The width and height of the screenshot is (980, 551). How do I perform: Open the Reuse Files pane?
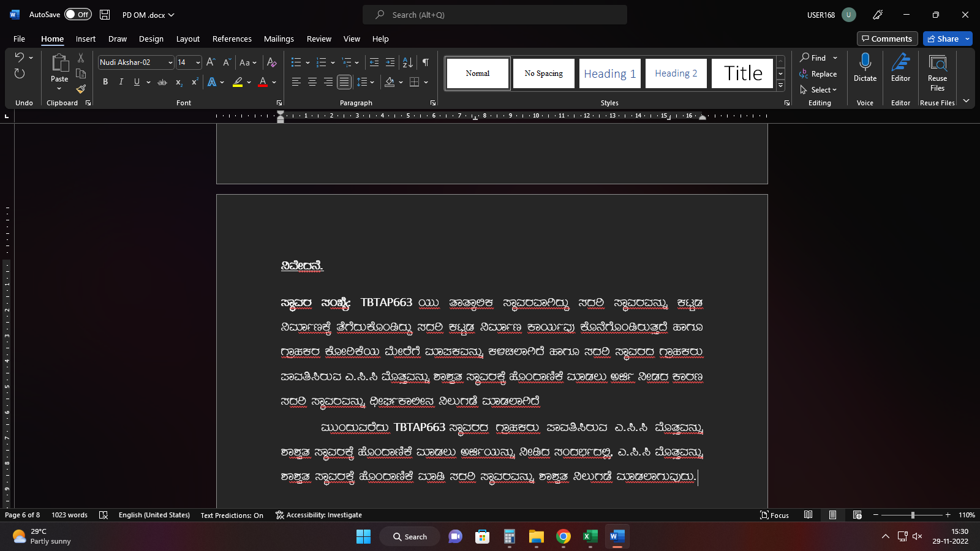(x=937, y=72)
